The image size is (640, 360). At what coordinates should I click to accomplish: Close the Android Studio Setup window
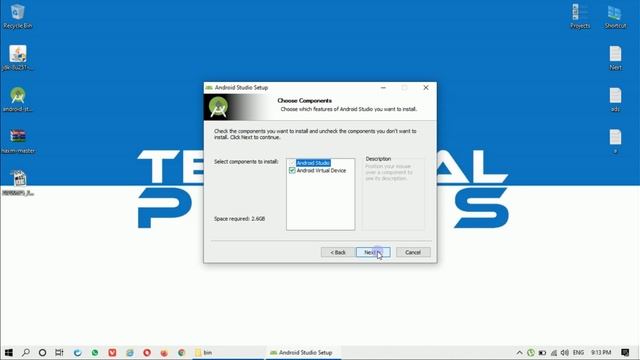426,87
